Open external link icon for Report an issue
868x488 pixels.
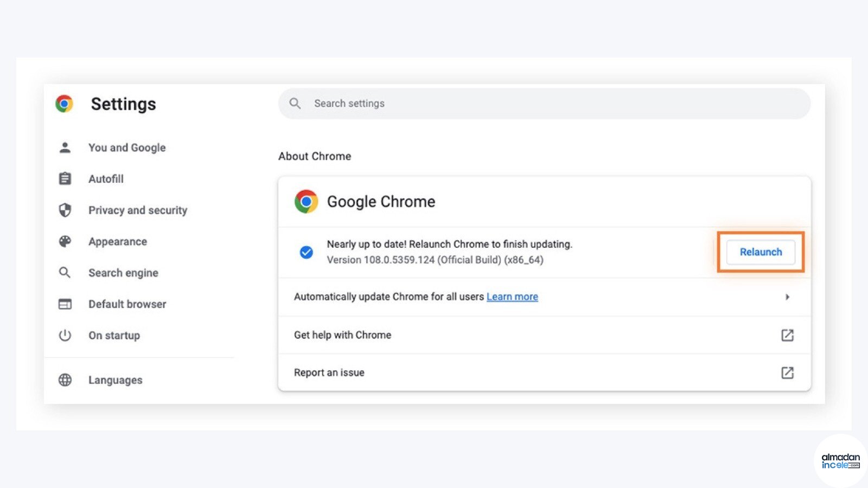tap(787, 373)
